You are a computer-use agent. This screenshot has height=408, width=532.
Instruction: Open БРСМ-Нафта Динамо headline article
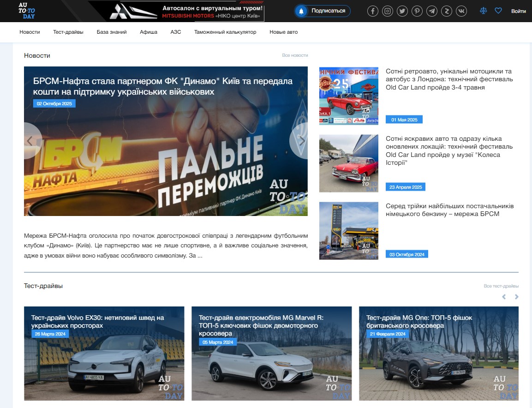(163, 86)
